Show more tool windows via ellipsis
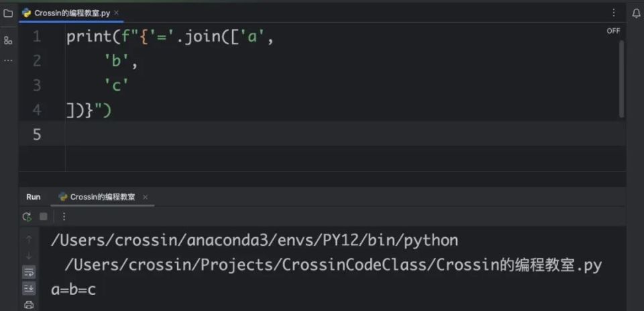 click(8, 60)
